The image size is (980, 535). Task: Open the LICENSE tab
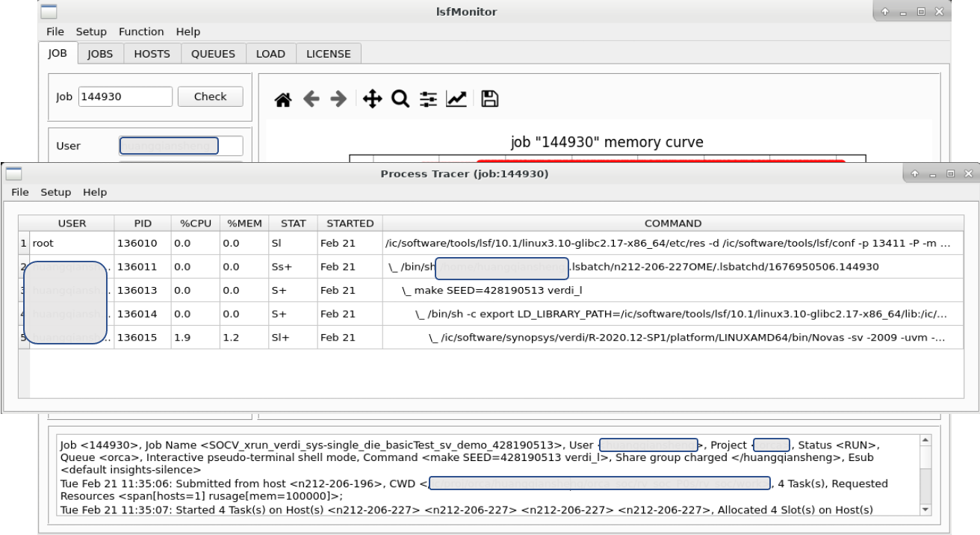[328, 53]
